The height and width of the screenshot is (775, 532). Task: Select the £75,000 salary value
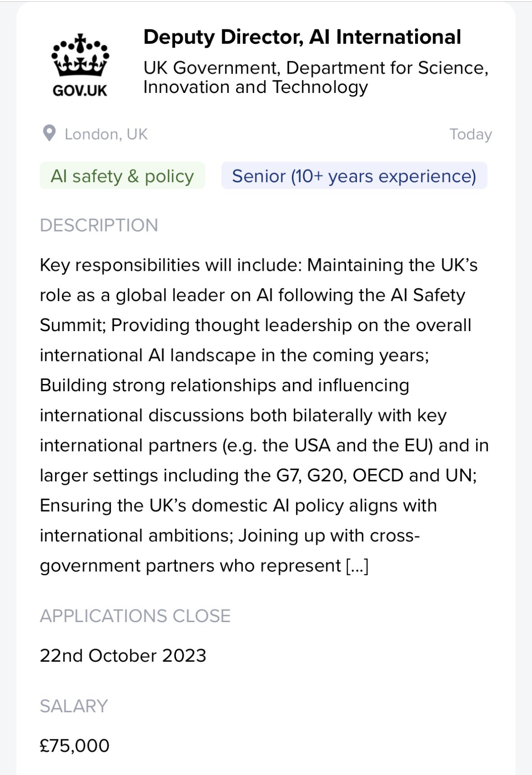pyautogui.click(x=74, y=746)
